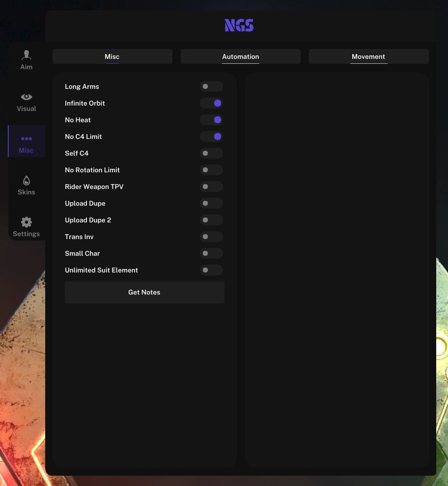Turn off the No Heat toggle
The height and width of the screenshot is (486, 448).
coord(211,120)
